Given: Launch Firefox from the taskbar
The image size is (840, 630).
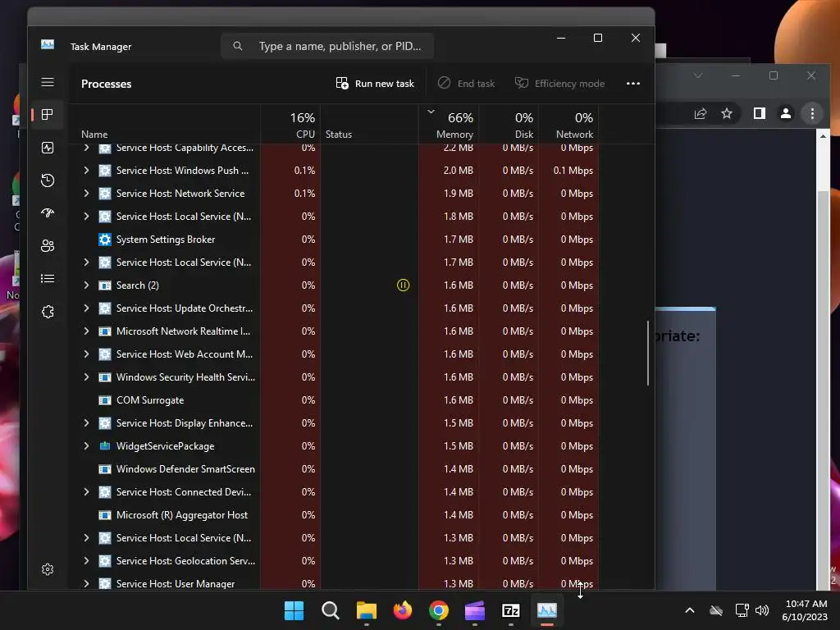Looking at the screenshot, I should (x=402, y=610).
